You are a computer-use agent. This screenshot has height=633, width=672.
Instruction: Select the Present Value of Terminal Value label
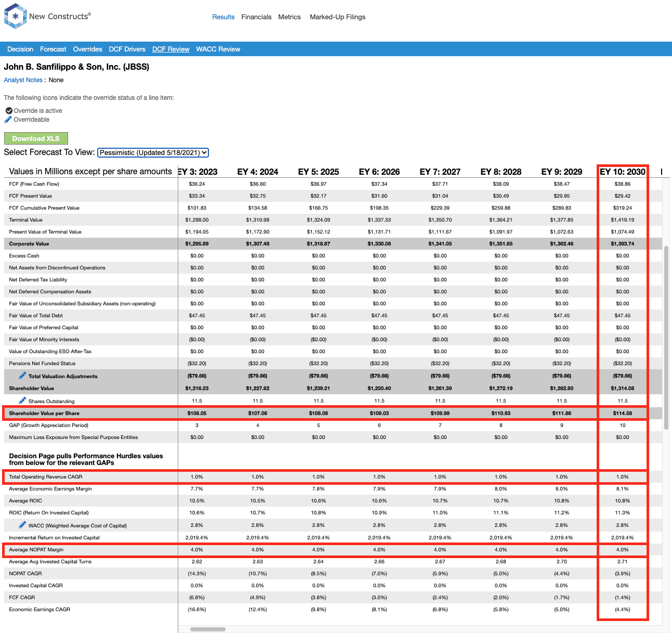(45, 232)
